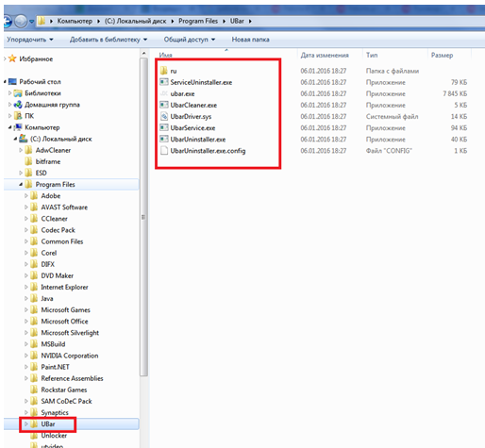This screenshot has height=448, width=485.
Task: Click the navigation pane vertical scrollbar
Action: [x=143, y=217]
